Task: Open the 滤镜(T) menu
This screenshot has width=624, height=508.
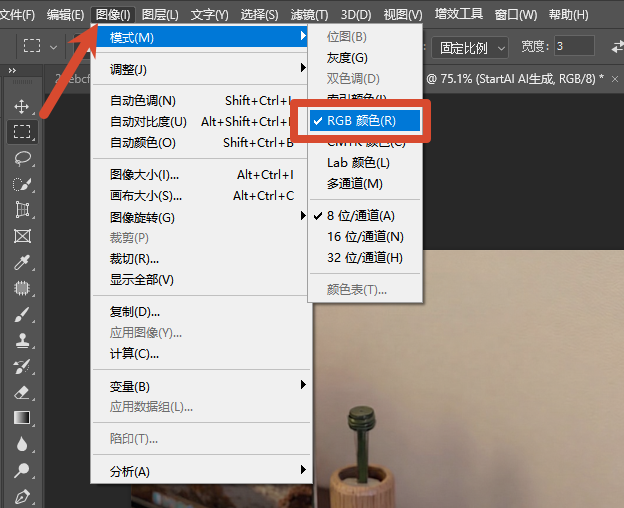Action: point(309,15)
